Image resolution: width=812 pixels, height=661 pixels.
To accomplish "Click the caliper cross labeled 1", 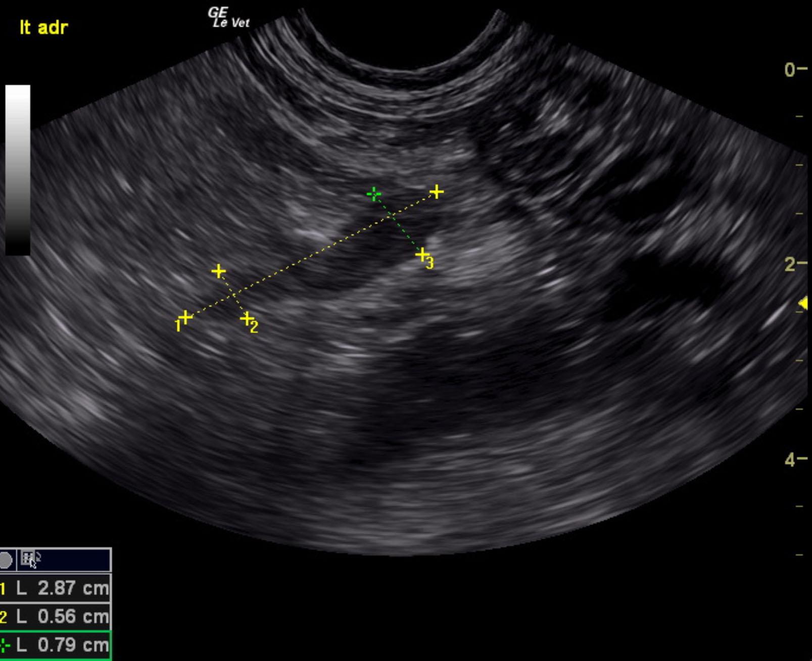I will pos(185,317).
